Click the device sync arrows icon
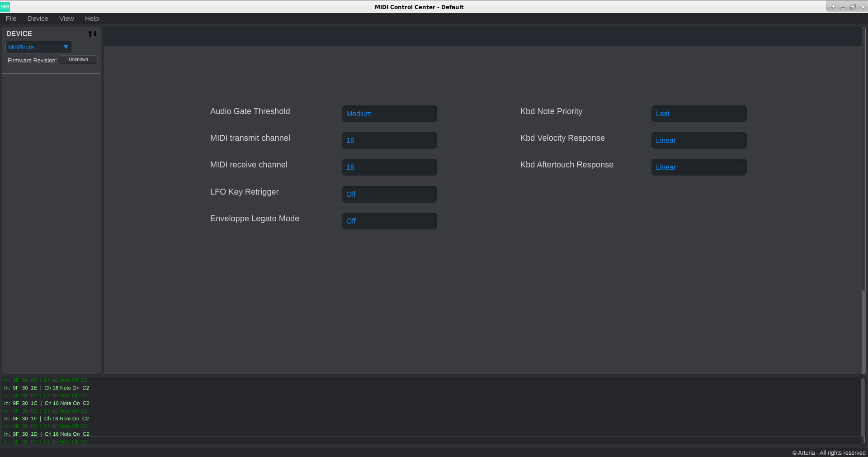The image size is (868, 457). tap(93, 34)
